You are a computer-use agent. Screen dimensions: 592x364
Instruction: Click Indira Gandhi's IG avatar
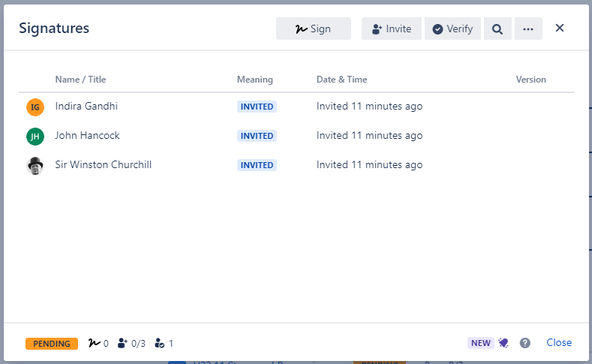pyautogui.click(x=35, y=107)
